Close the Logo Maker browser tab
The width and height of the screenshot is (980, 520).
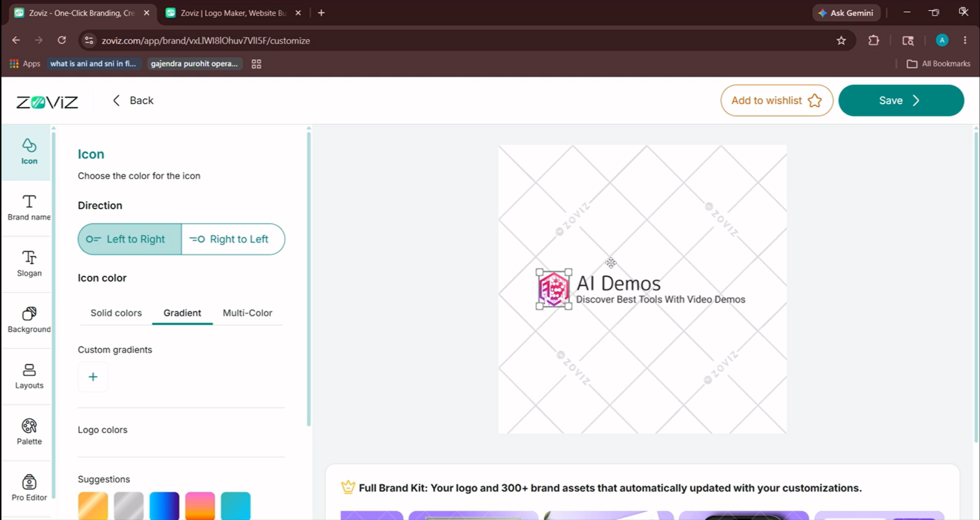(298, 13)
